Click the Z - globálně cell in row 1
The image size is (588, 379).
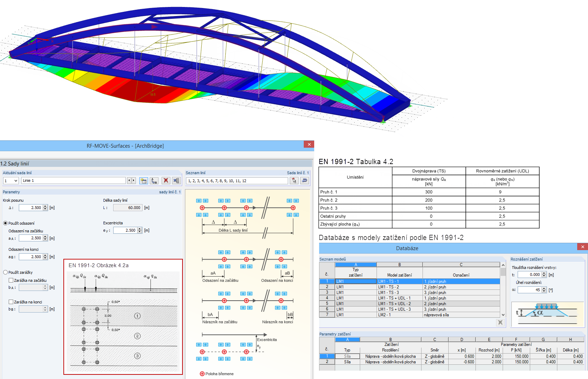click(x=435, y=356)
